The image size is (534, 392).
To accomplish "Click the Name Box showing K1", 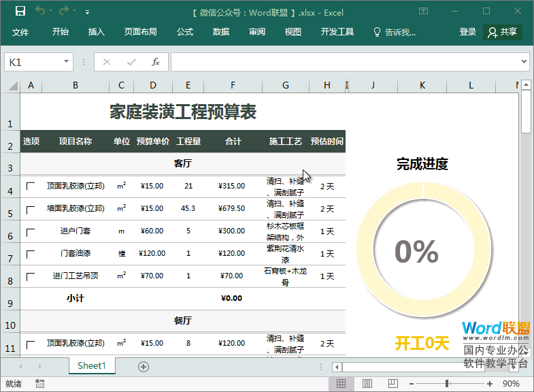I will (x=33, y=62).
